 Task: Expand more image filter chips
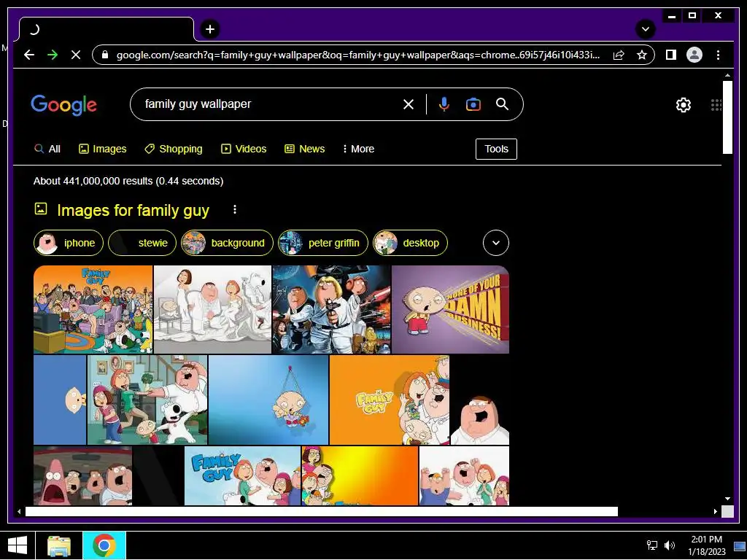[495, 243]
